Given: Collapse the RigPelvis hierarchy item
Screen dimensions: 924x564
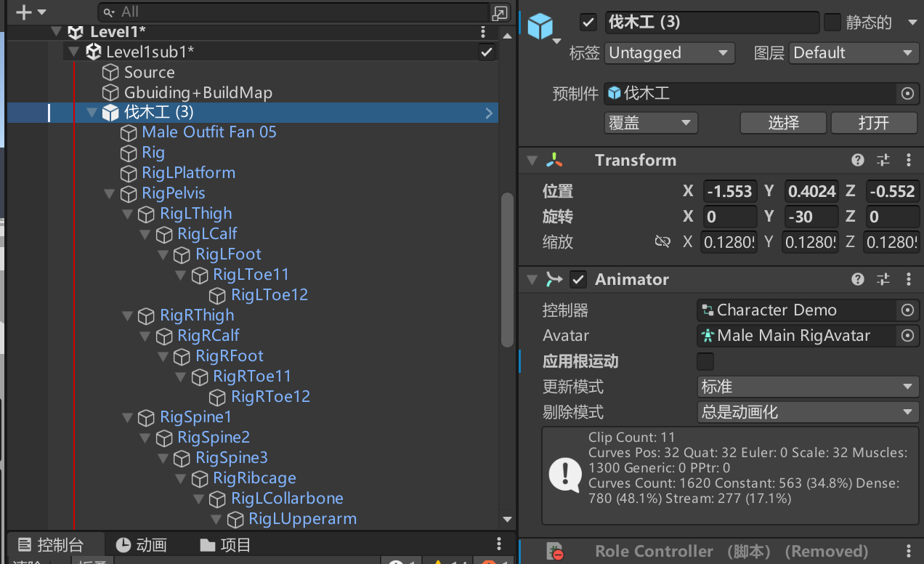Looking at the screenshot, I should click(110, 193).
